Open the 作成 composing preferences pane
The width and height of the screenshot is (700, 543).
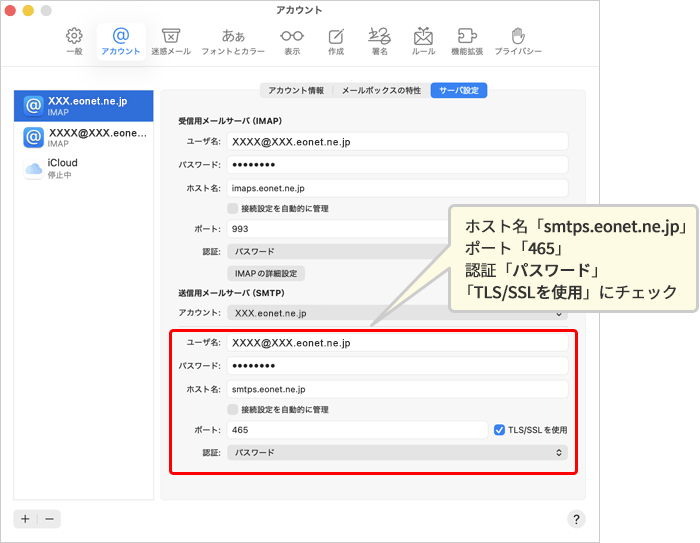(336, 41)
